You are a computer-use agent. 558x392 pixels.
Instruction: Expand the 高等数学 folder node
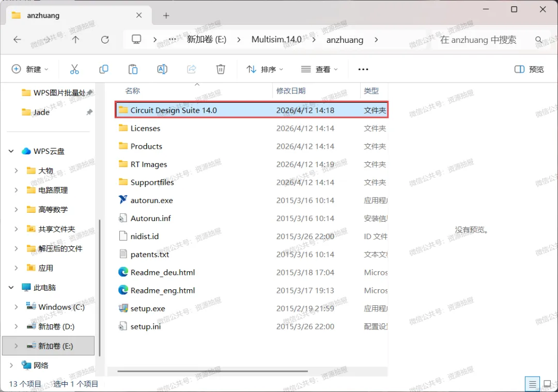16,210
